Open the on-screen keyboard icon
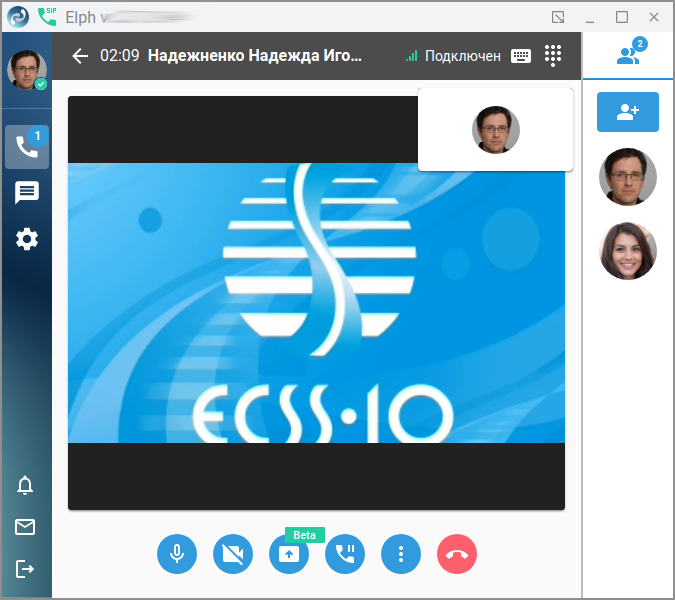The width and height of the screenshot is (675, 600). pyautogui.click(x=521, y=56)
